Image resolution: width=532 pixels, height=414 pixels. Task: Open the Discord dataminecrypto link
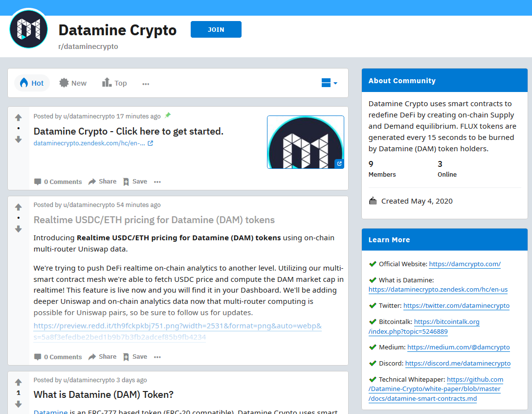458,364
